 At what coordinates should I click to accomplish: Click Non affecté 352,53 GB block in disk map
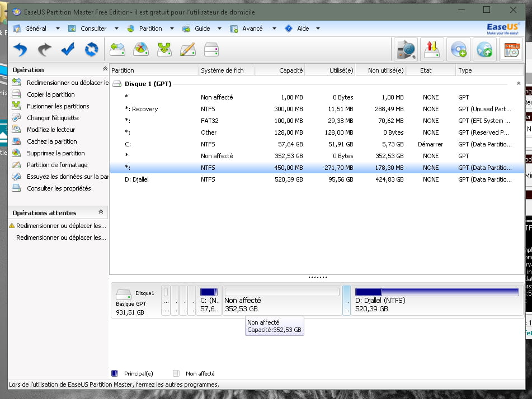coord(282,301)
